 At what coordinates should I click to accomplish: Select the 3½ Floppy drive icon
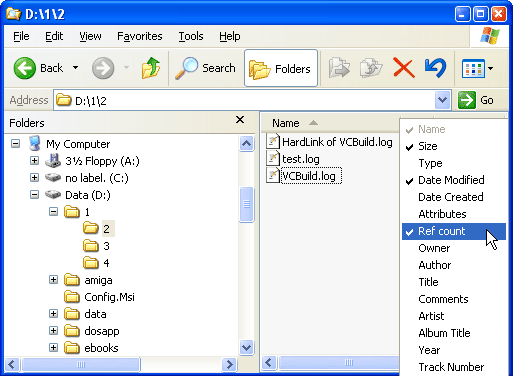(x=53, y=161)
